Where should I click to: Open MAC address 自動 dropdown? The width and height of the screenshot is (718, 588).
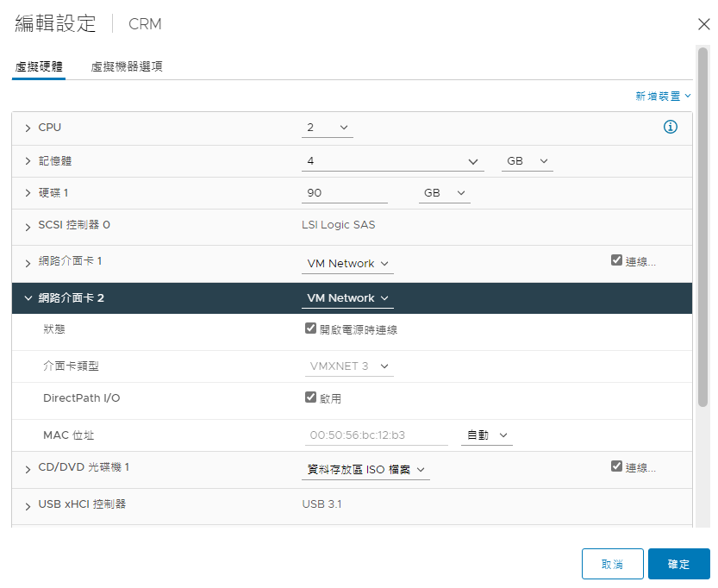click(487, 435)
